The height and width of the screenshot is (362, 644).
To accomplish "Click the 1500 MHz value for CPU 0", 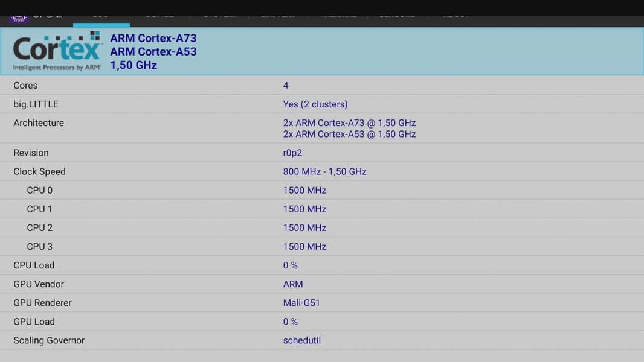I will [x=304, y=190].
